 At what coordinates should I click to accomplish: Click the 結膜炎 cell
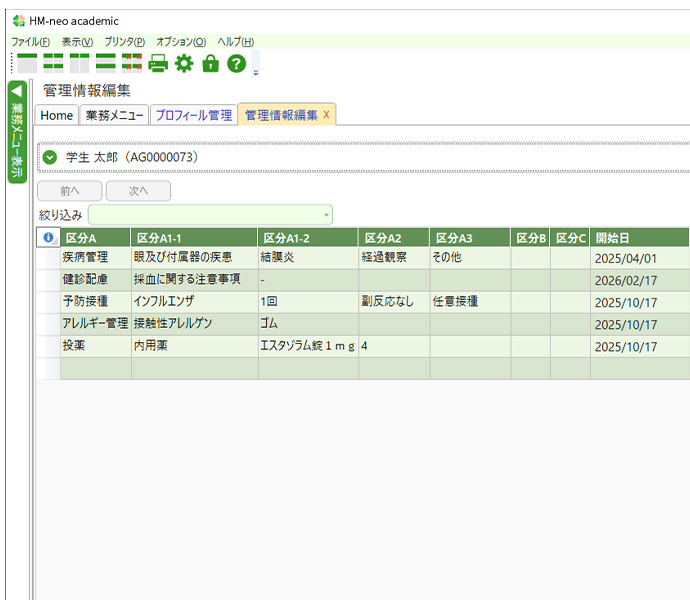pyautogui.click(x=308, y=258)
